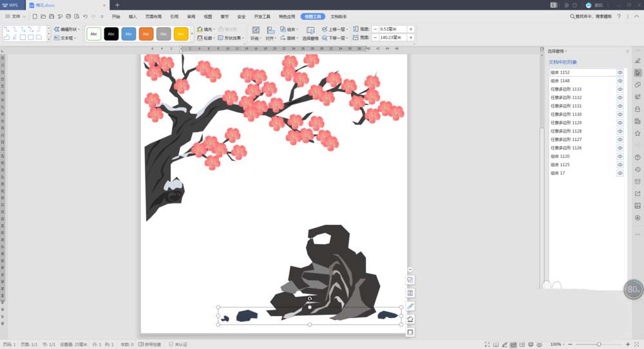644x349 pixels.
Task: Open the Bring Forward (上移一层) dropdown
Action: tap(335, 29)
